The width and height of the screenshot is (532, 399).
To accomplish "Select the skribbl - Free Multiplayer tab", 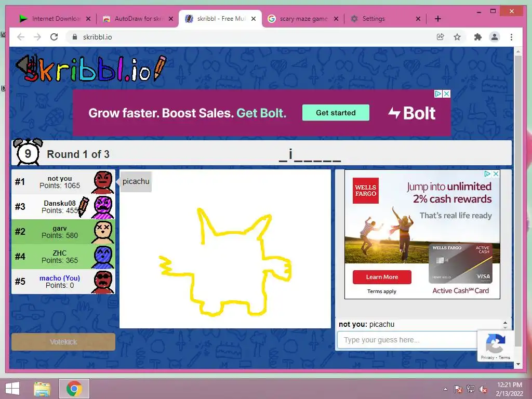I will pos(220,19).
